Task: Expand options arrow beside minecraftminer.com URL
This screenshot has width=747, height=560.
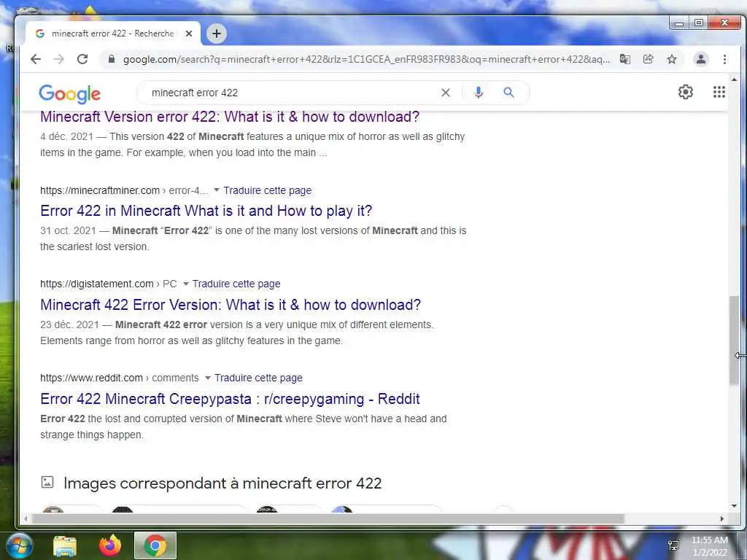Action: coord(216,190)
